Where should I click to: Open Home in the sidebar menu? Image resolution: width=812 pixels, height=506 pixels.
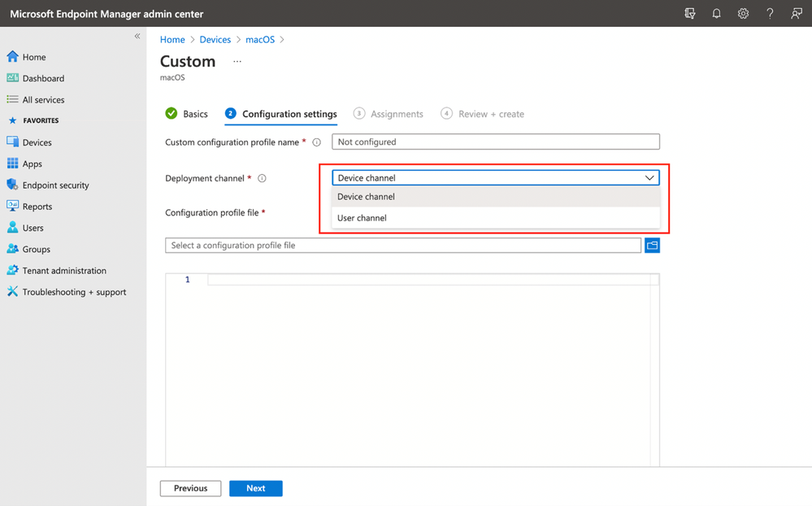[x=34, y=57]
